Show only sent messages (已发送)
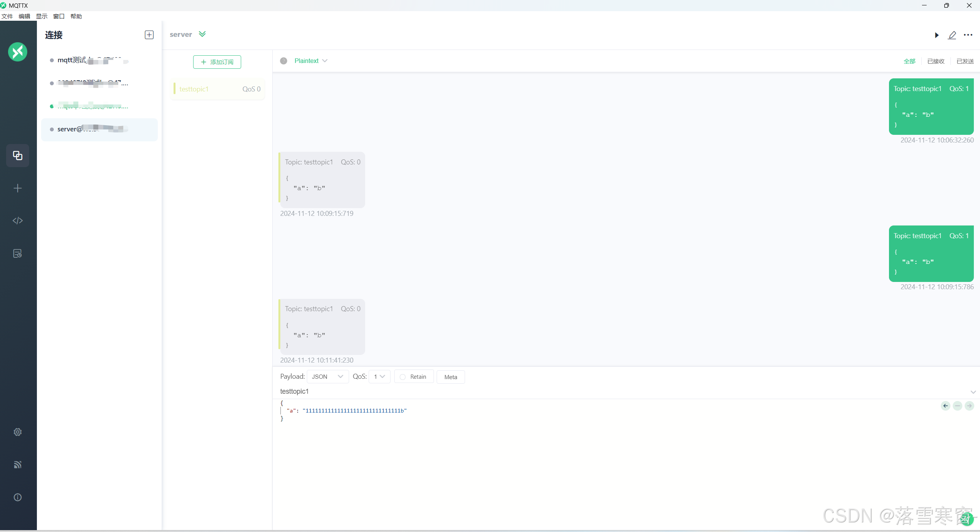The image size is (980, 532). click(x=965, y=61)
